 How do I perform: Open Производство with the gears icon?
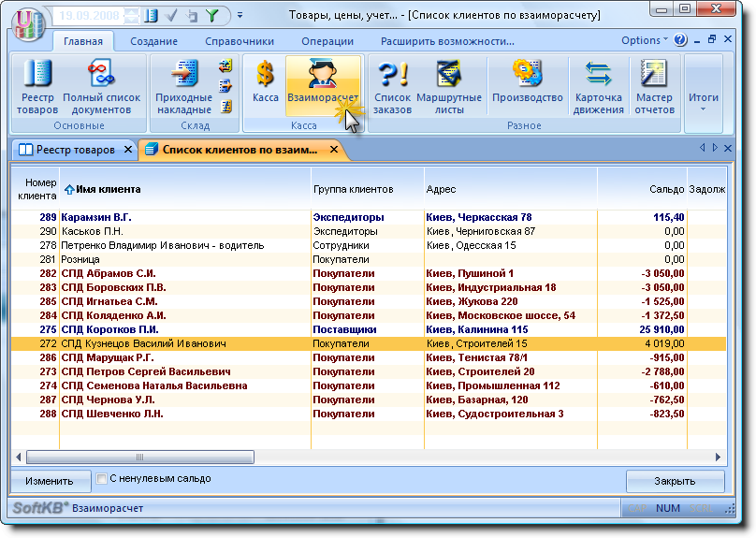528,82
